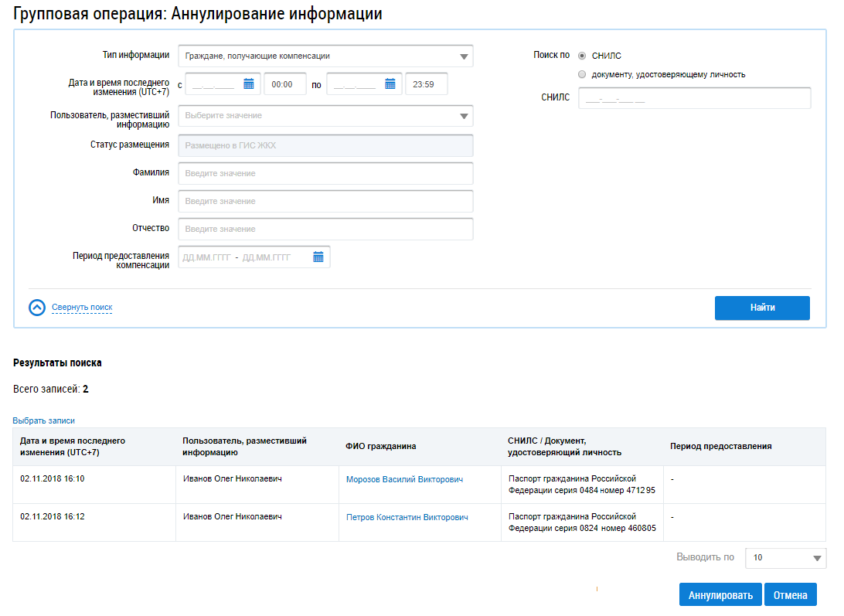Click the 00:00 start time field
844x616 pixels.
tap(284, 84)
